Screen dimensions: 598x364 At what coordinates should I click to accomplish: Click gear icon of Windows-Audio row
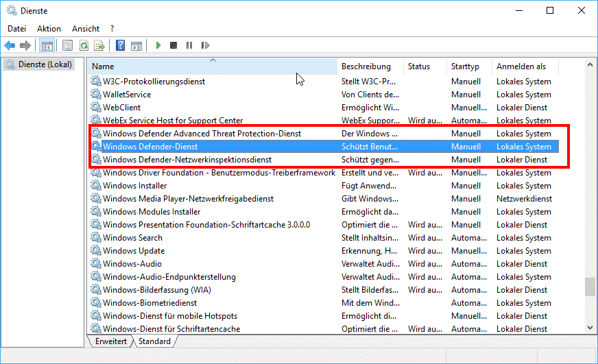[96, 263]
